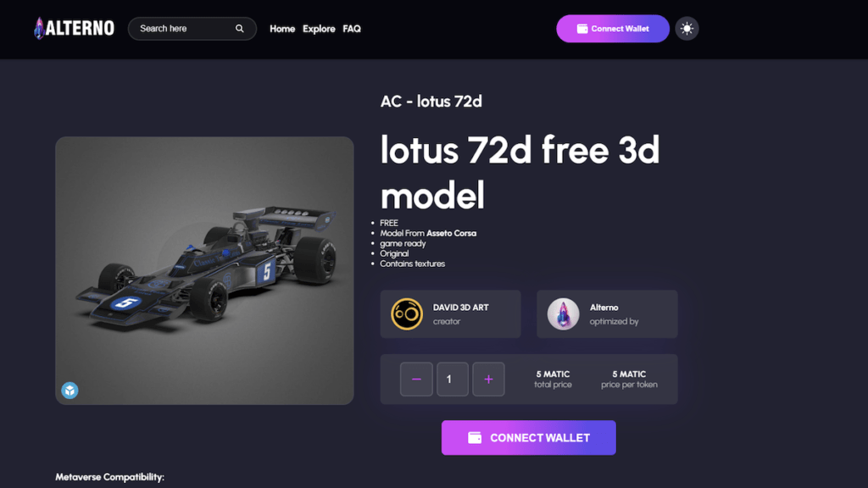The width and height of the screenshot is (868, 488).
Task: Increase token quantity with plus button
Action: pyautogui.click(x=488, y=379)
